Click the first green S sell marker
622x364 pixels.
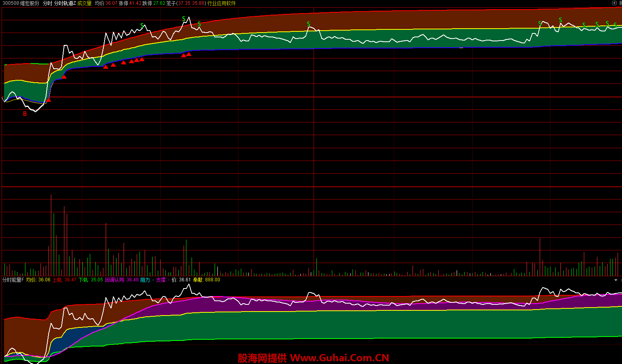(142, 26)
